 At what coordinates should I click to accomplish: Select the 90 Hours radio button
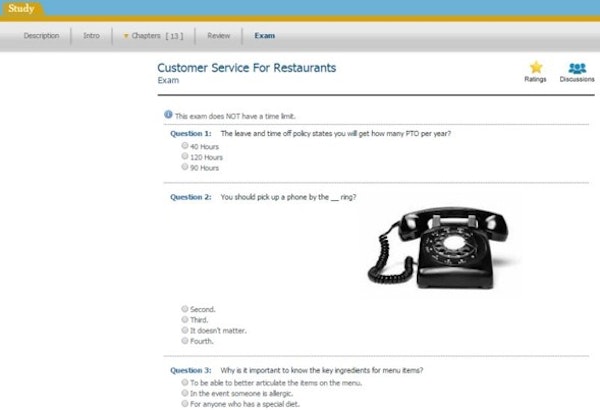pos(185,167)
